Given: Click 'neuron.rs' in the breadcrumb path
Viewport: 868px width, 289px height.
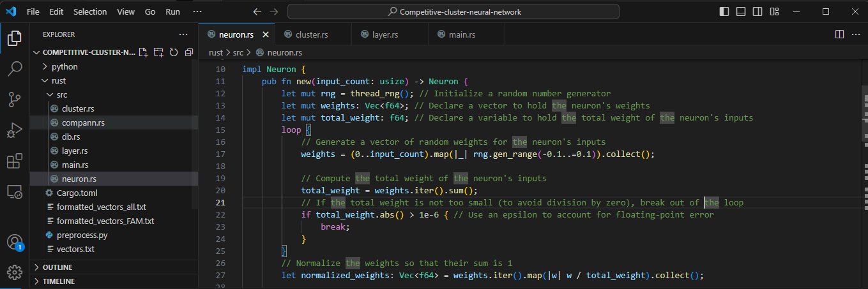Looking at the screenshot, I should (285, 53).
